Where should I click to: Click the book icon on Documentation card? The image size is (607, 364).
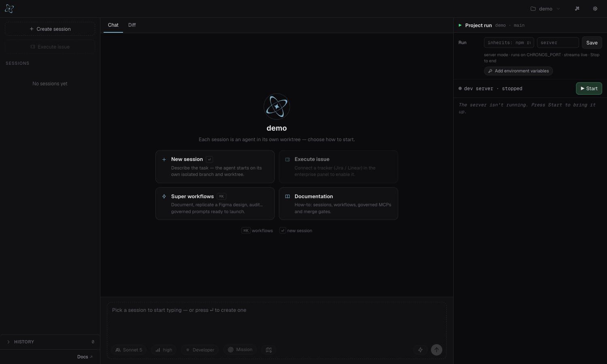click(x=288, y=197)
